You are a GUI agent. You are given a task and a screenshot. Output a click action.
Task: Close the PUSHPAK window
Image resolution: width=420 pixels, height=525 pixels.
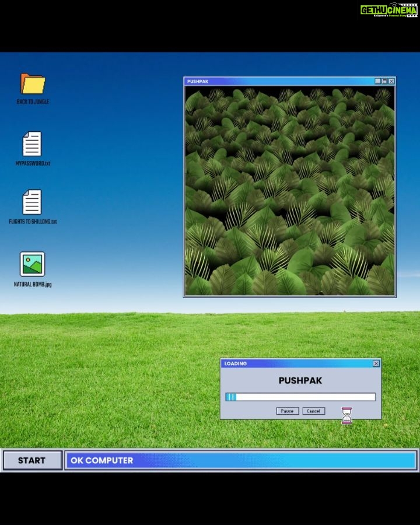point(391,81)
